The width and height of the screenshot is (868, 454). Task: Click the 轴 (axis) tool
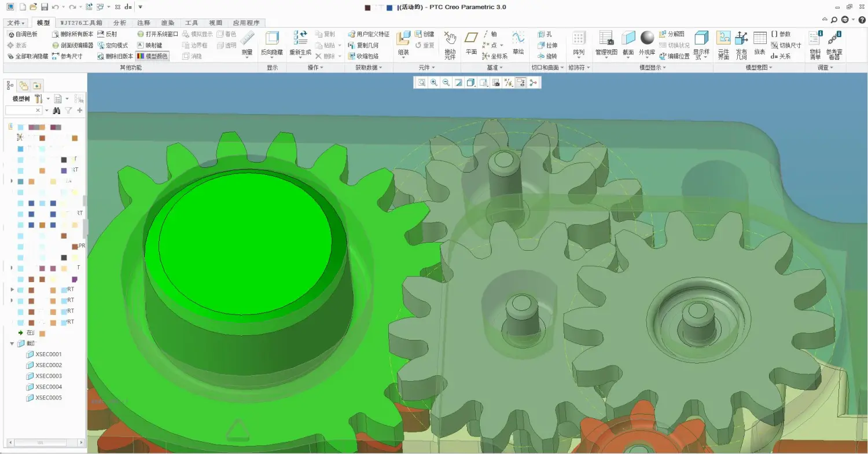490,34
